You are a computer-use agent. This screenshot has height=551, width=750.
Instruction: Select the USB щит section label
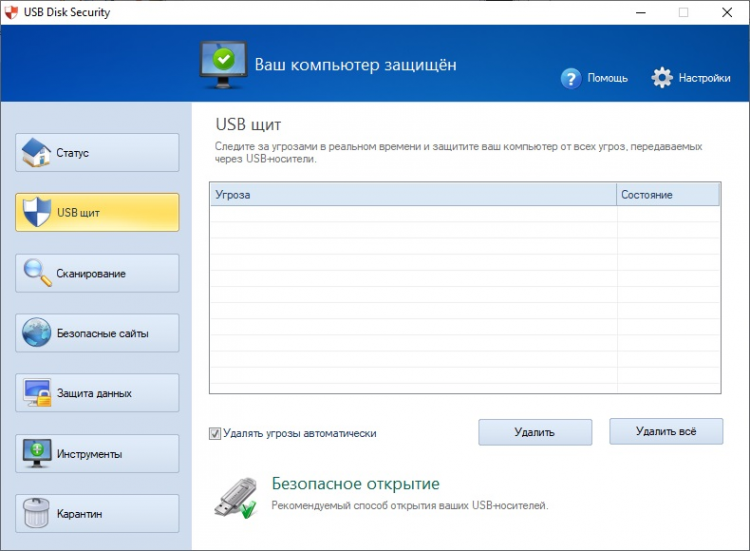(78, 213)
